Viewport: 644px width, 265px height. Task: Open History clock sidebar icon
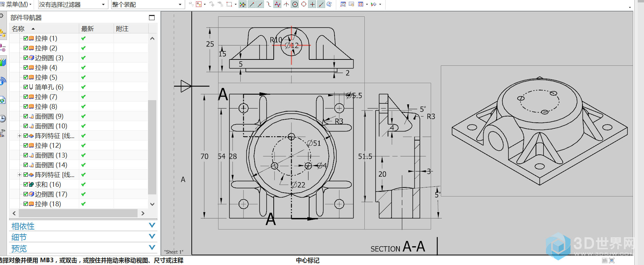3,118
